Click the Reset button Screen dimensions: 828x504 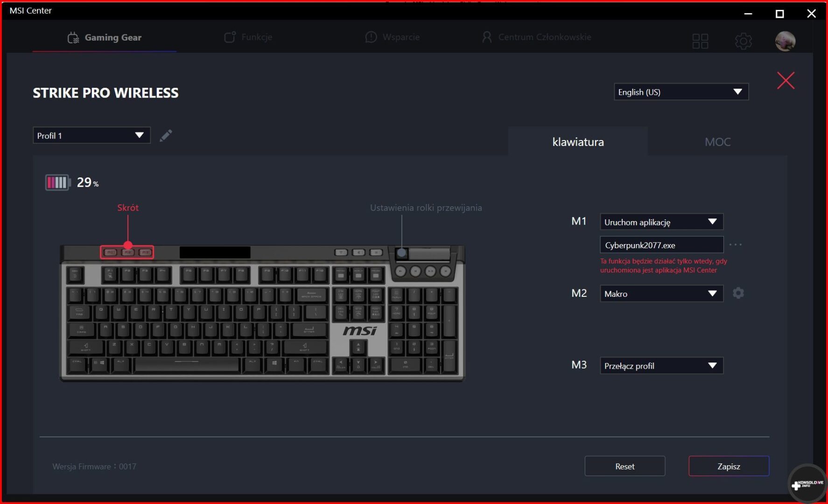(625, 466)
